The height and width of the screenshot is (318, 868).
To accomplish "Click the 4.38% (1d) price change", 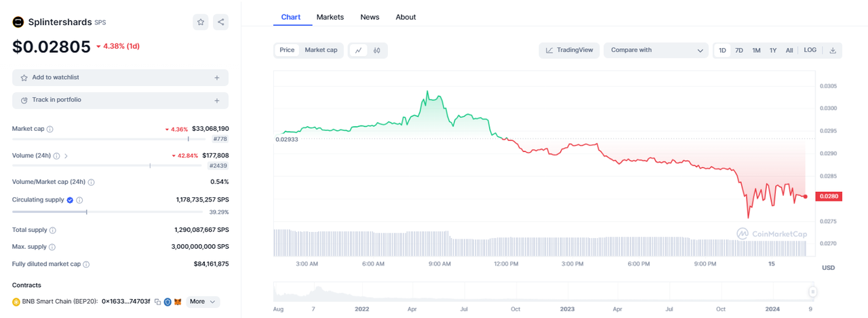I will coord(117,47).
